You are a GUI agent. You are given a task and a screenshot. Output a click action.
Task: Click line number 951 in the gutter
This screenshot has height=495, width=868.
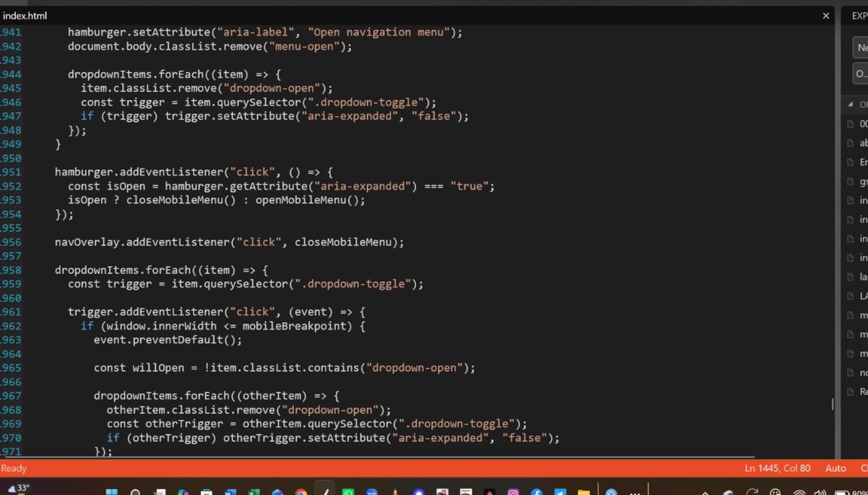tap(11, 172)
